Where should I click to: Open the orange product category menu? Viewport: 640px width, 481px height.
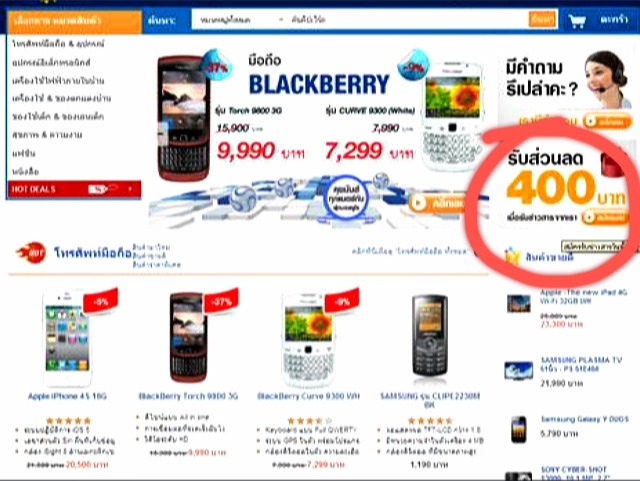tap(74, 21)
